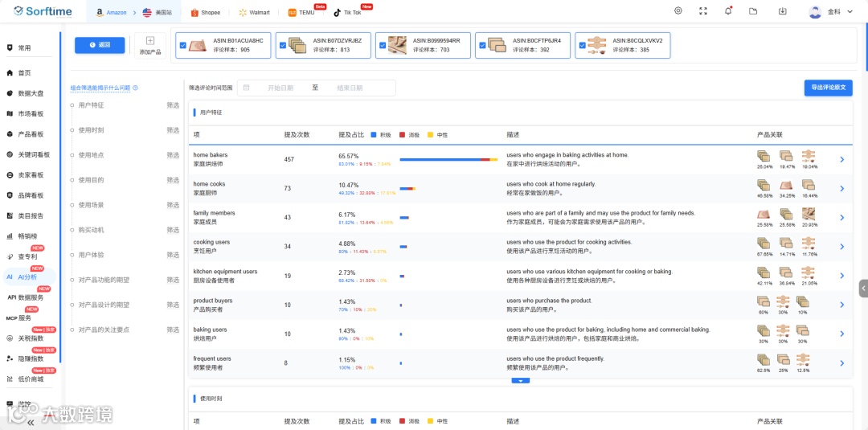Expand the home cooks row arrow
This screenshot has width=868, height=430.
click(x=842, y=189)
